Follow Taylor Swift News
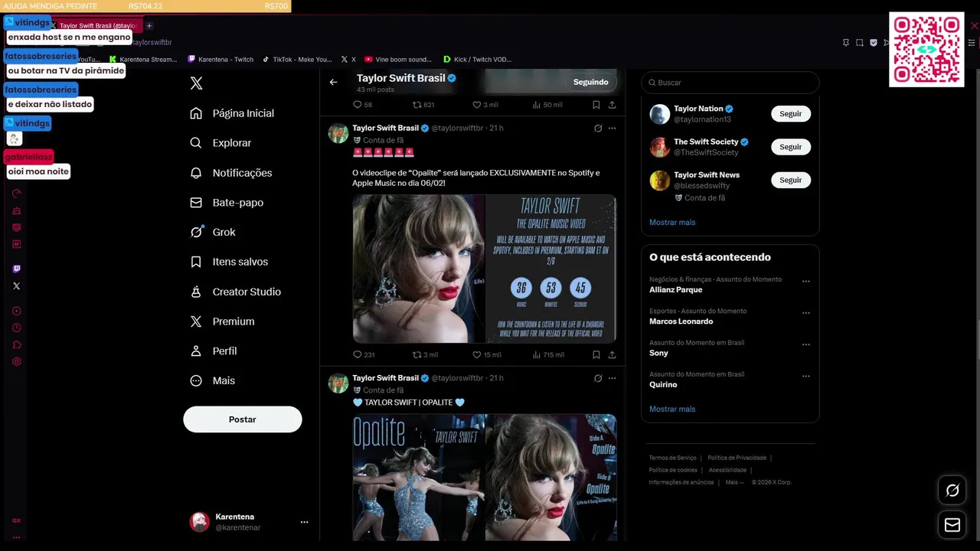This screenshot has width=980, height=551. tap(791, 180)
